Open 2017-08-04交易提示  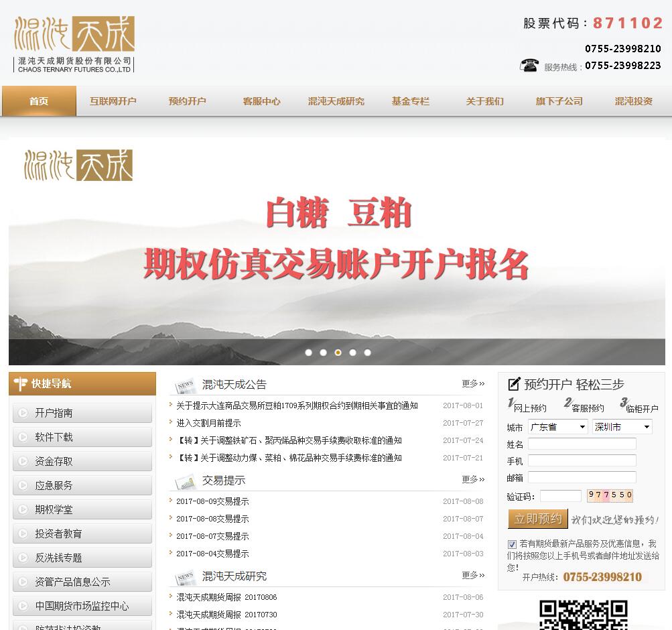pos(212,554)
